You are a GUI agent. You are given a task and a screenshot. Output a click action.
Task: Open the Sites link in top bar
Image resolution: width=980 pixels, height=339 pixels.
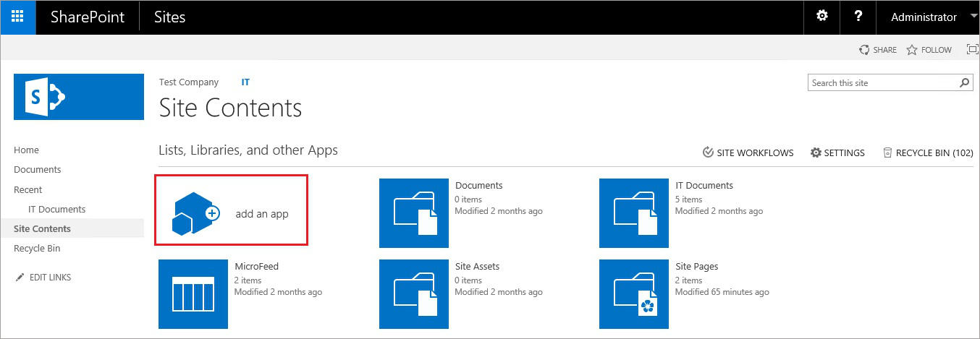(170, 17)
